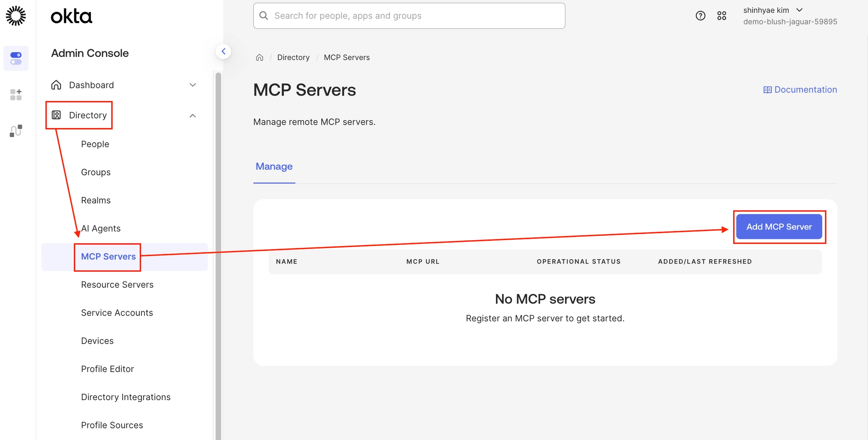
Task: Click the MCP Servers breadcrumb
Action: click(347, 57)
